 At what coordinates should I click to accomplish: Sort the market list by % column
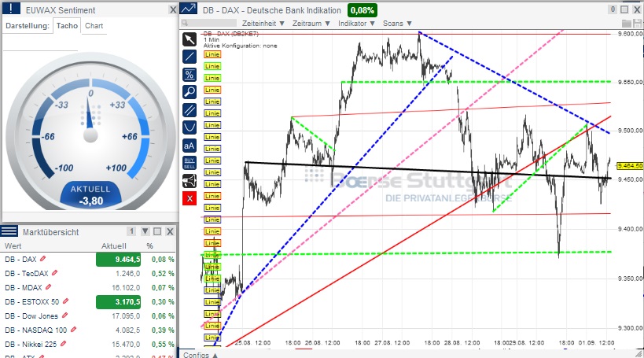[149, 245]
